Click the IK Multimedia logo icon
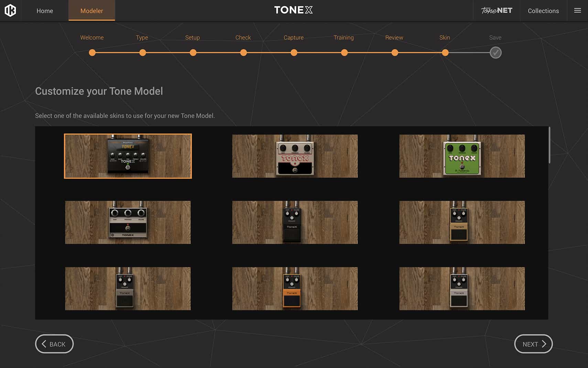Viewport: 588px width, 368px height. (10, 10)
